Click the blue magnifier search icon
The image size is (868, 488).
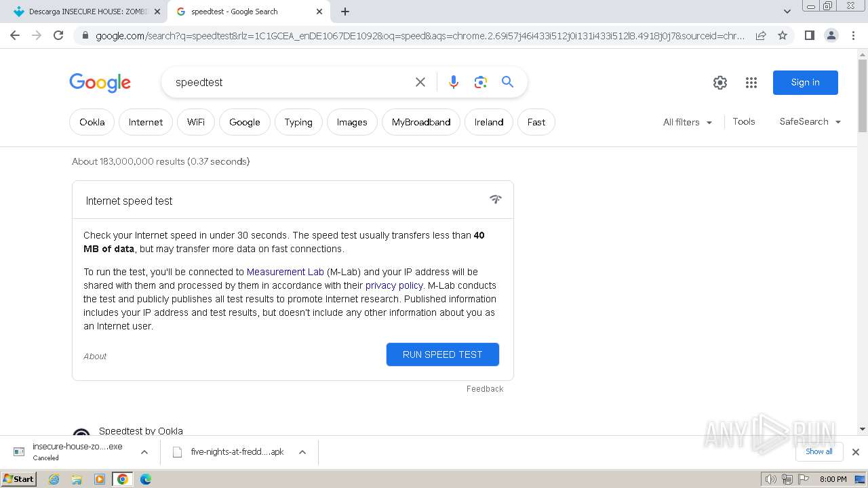507,82
